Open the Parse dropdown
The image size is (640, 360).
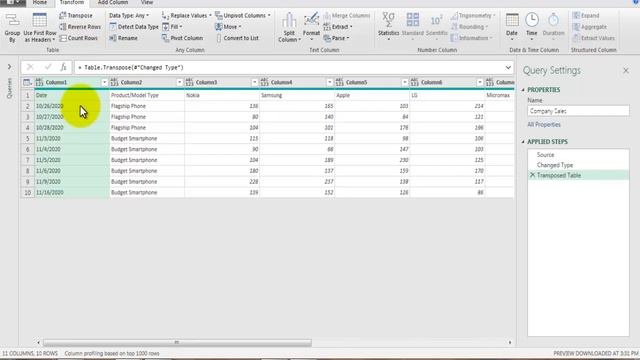[336, 38]
